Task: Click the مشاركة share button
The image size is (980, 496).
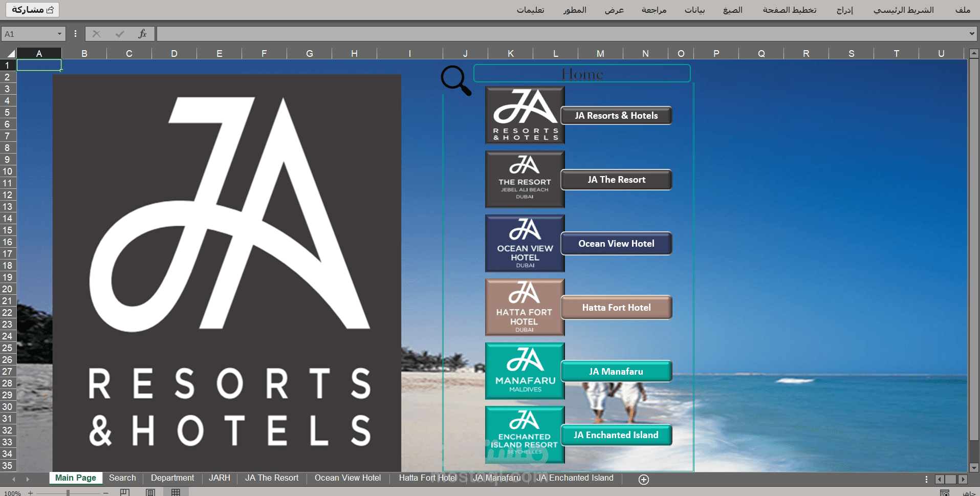Action: [x=33, y=10]
